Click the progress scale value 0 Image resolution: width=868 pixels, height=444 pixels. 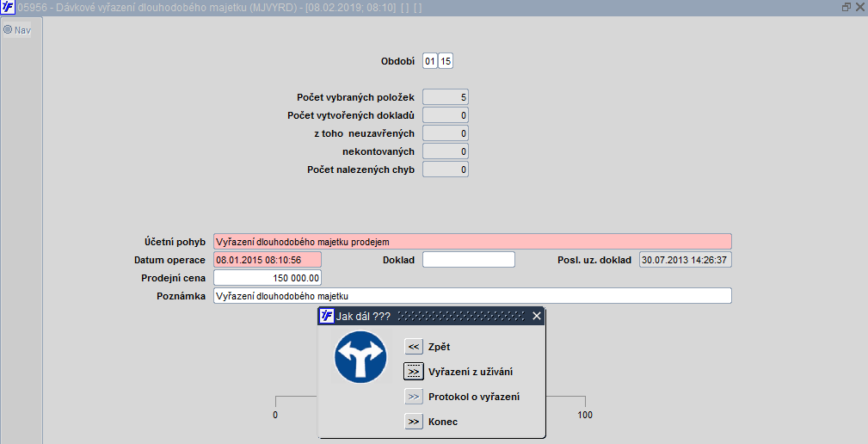pyautogui.click(x=275, y=415)
